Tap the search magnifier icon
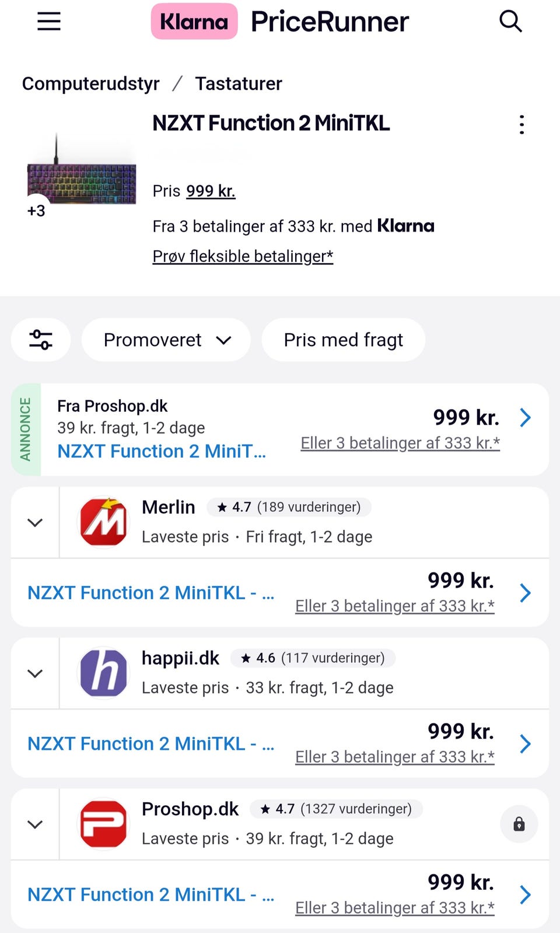Screen dimensions: 560x933 [510, 22]
